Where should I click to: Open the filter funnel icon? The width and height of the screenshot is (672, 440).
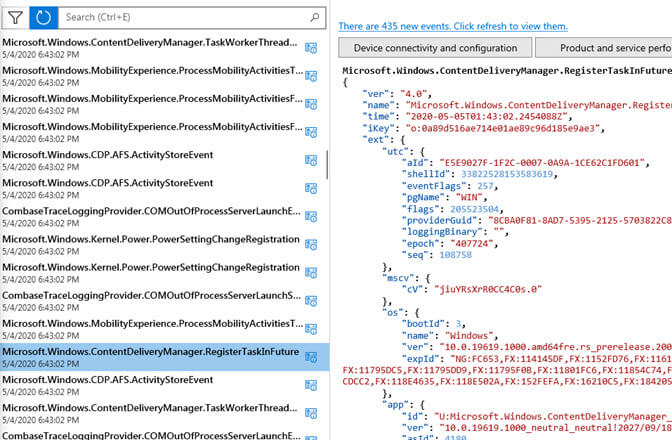[15, 18]
